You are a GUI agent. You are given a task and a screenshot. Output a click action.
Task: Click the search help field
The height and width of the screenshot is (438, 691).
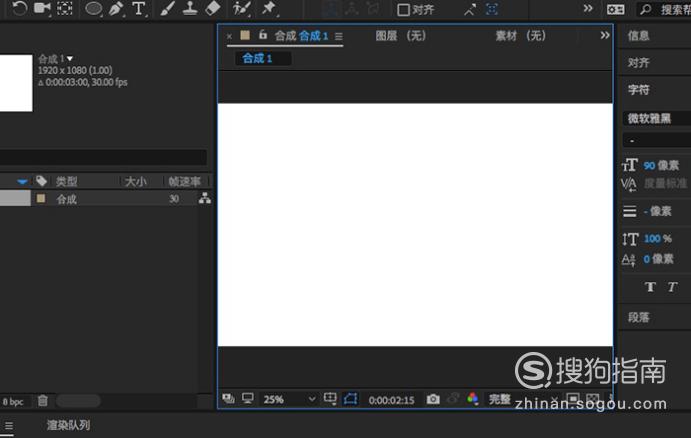coord(665,10)
